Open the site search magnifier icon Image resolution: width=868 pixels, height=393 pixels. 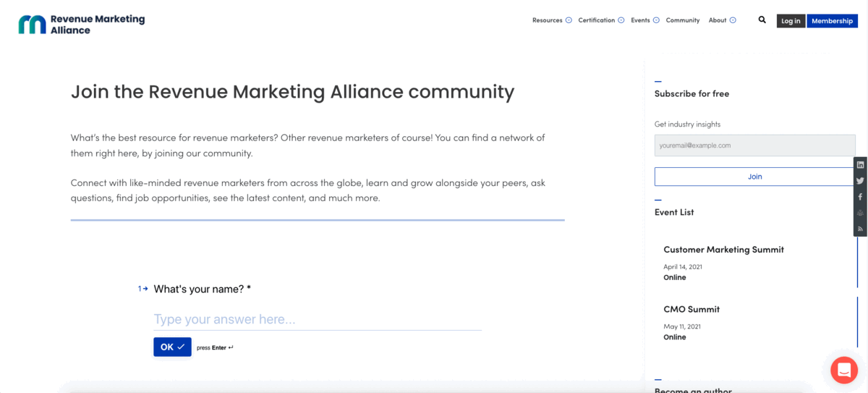[762, 20]
